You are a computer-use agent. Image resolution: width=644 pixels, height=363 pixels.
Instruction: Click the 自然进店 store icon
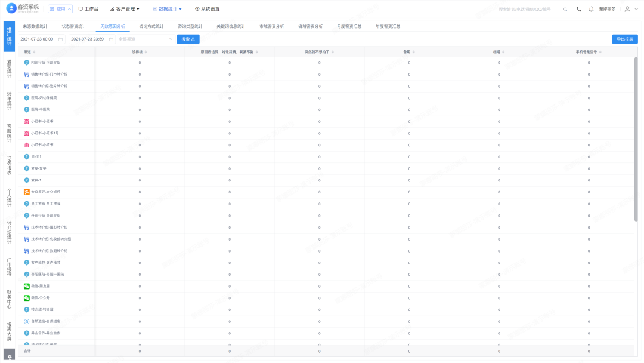pos(26,321)
